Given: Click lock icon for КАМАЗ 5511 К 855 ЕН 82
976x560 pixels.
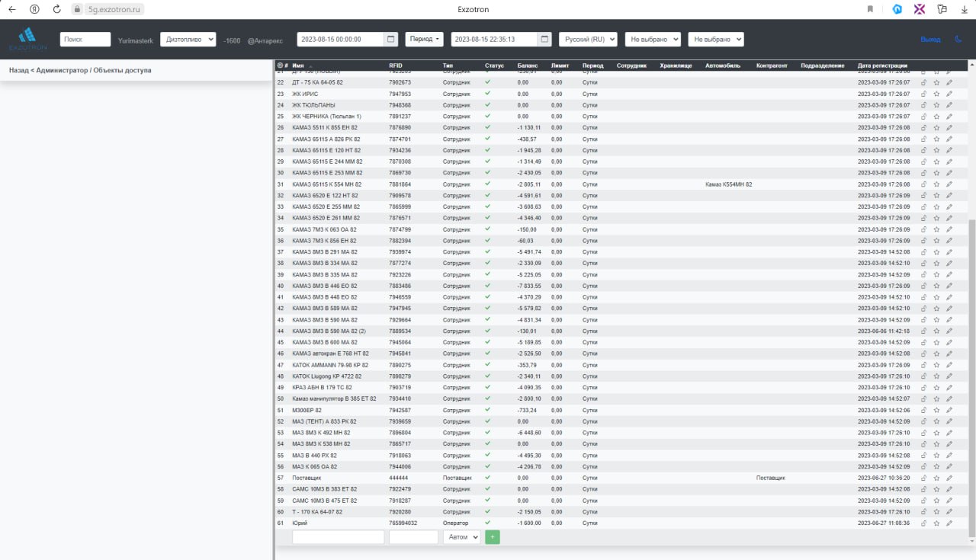Looking at the screenshot, I should pyautogui.click(x=923, y=127).
